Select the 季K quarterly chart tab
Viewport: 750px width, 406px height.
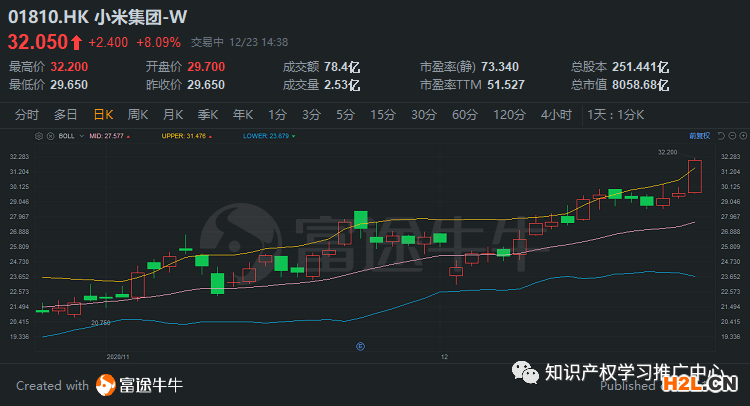208,115
